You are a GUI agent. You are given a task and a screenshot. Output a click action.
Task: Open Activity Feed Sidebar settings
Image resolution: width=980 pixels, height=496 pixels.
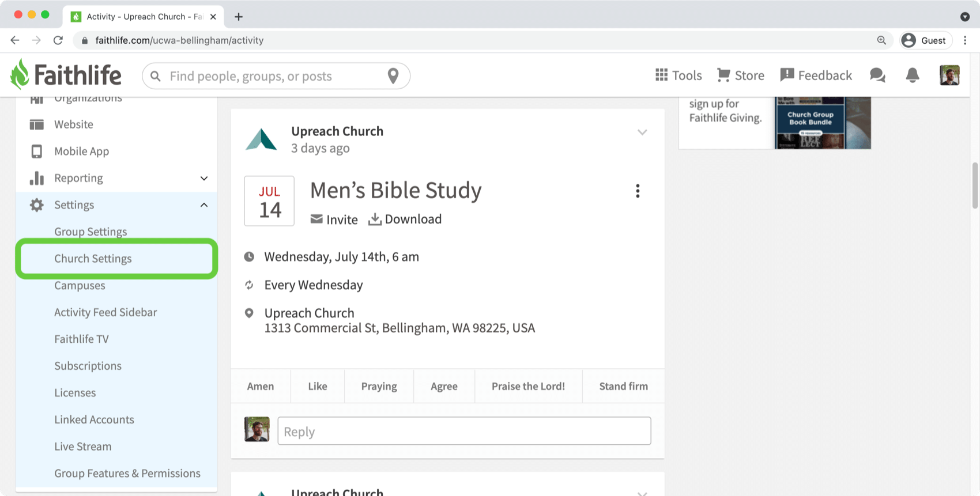click(105, 312)
